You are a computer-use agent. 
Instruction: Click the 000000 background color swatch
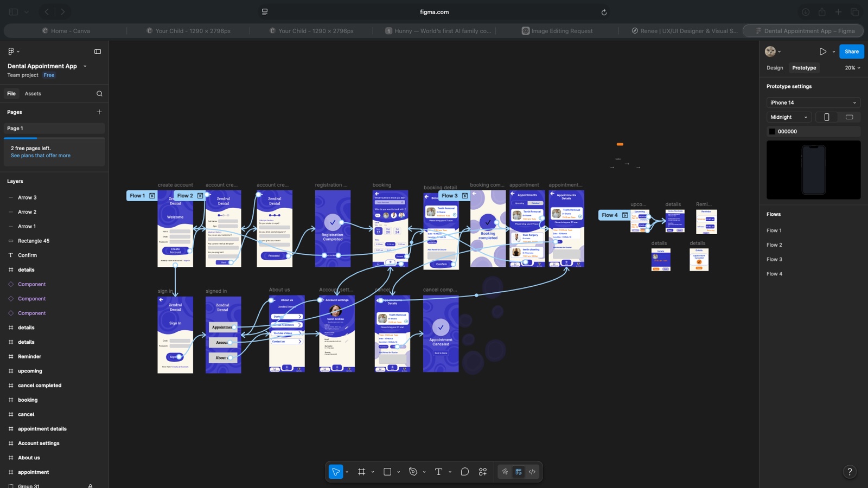point(772,132)
